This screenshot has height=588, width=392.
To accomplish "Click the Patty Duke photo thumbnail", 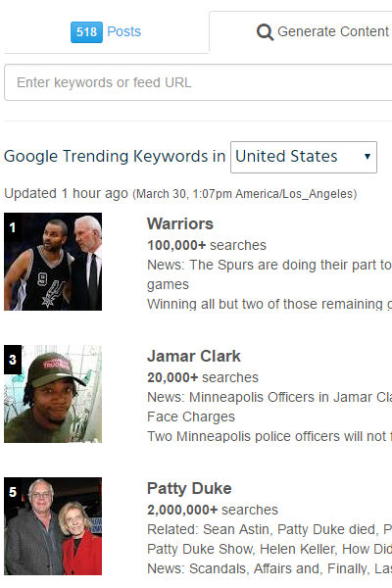I will pyautogui.click(x=53, y=526).
